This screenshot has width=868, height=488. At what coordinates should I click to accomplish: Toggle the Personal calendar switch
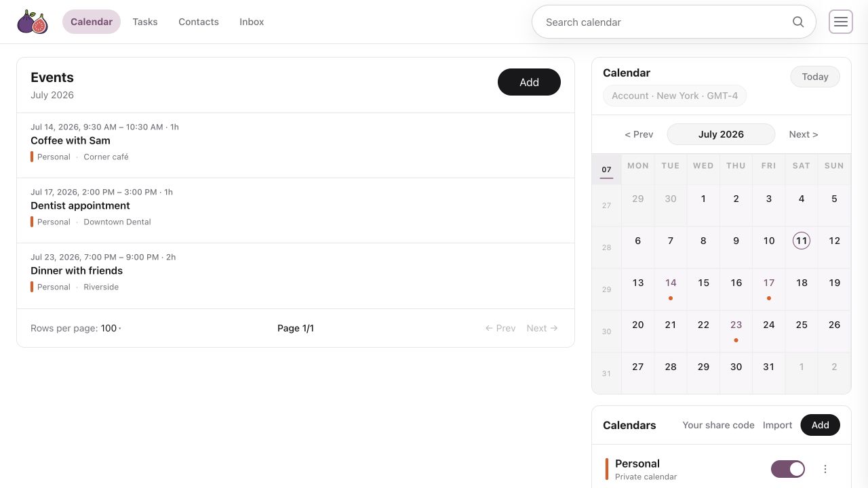788,469
